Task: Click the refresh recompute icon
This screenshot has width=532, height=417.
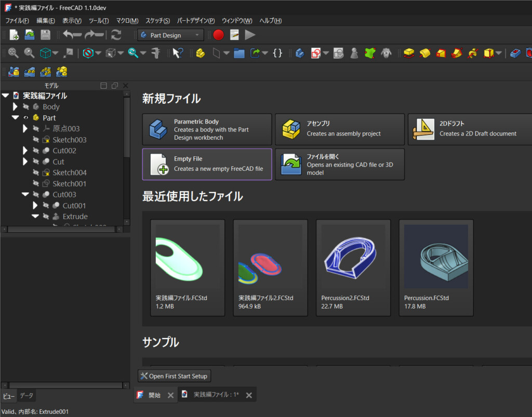Action: point(116,35)
